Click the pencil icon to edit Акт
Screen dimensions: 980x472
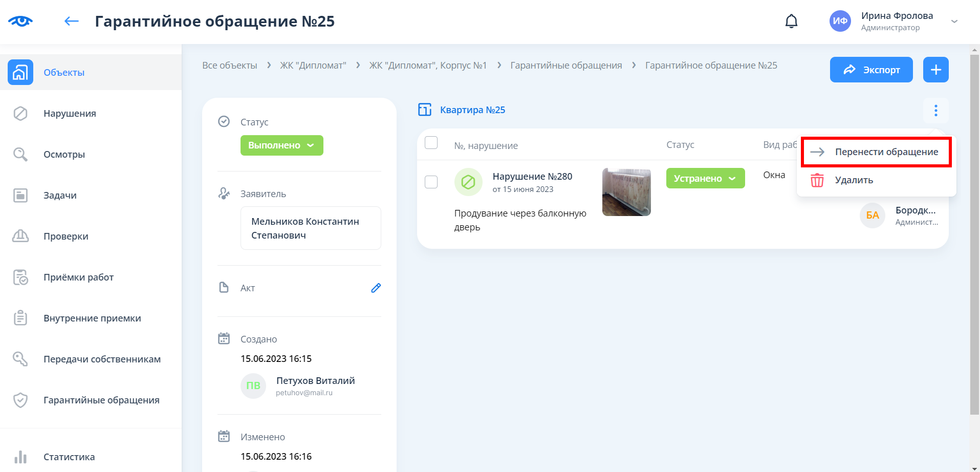tap(376, 288)
